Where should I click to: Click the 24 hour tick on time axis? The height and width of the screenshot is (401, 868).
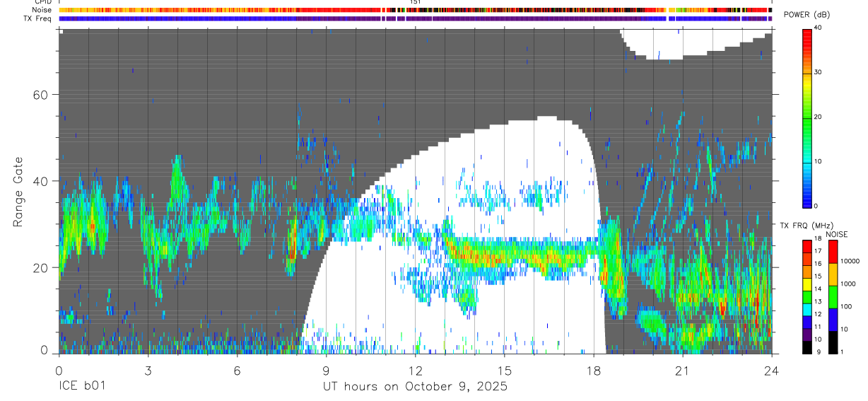(771, 371)
